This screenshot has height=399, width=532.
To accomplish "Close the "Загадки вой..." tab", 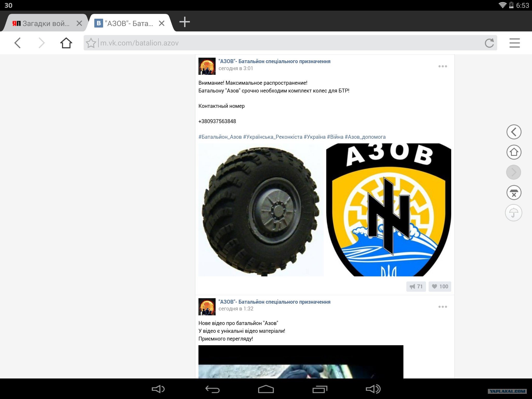I will (x=79, y=23).
